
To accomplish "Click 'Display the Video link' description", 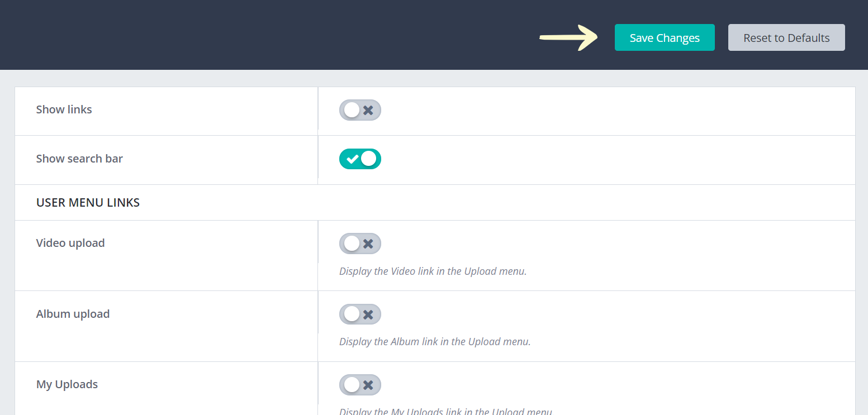I will pos(433,271).
